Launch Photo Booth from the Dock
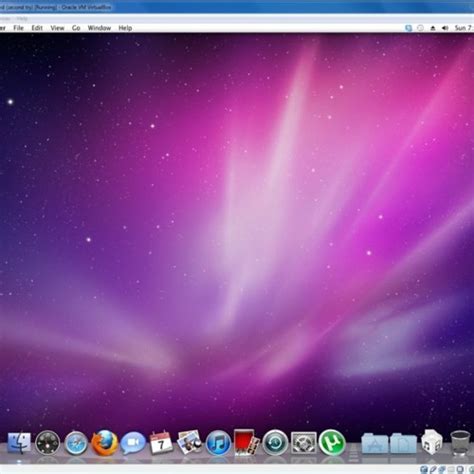Image resolution: width=474 pixels, height=474 pixels. point(247,443)
